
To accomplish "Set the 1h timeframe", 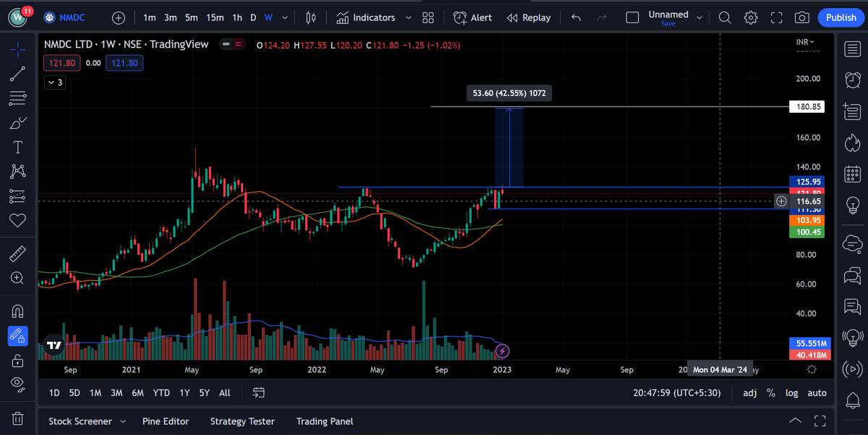I will 237,17.
